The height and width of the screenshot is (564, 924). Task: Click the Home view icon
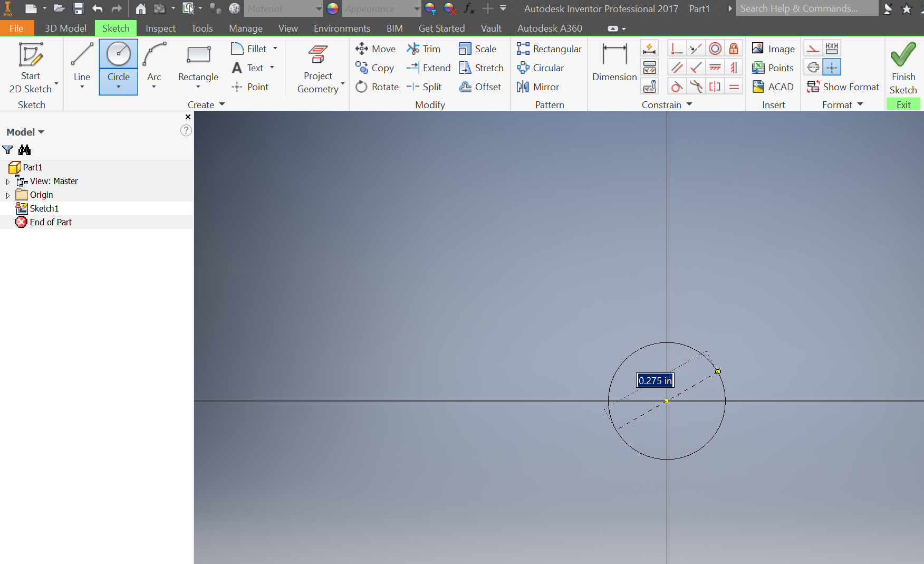tap(140, 8)
